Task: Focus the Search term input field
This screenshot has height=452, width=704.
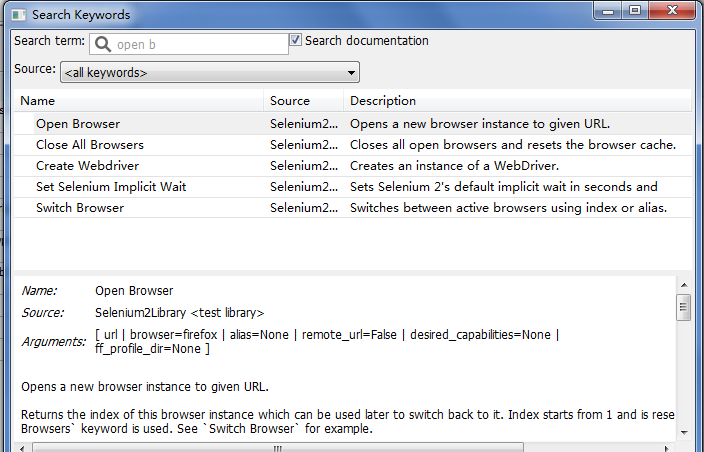Action: tap(189, 44)
